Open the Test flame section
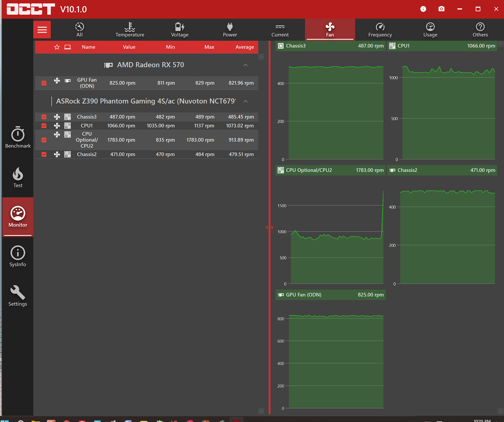The height and width of the screenshot is (422, 504). [x=18, y=177]
